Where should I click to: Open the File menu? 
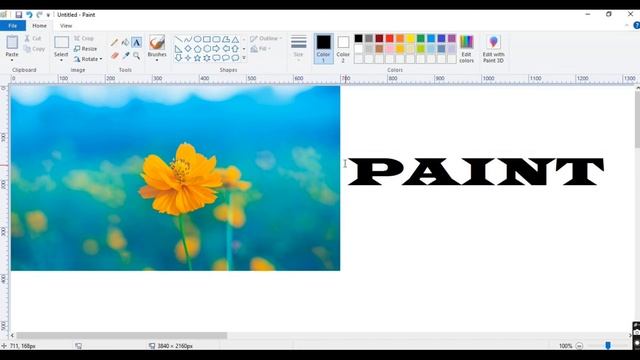pyautogui.click(x=13, y=26)
